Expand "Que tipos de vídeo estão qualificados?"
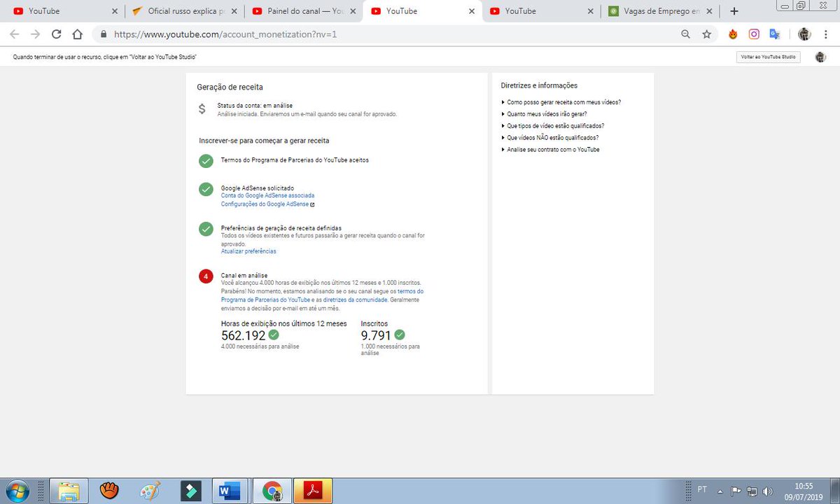840x504 pixels. click(553, 126)
